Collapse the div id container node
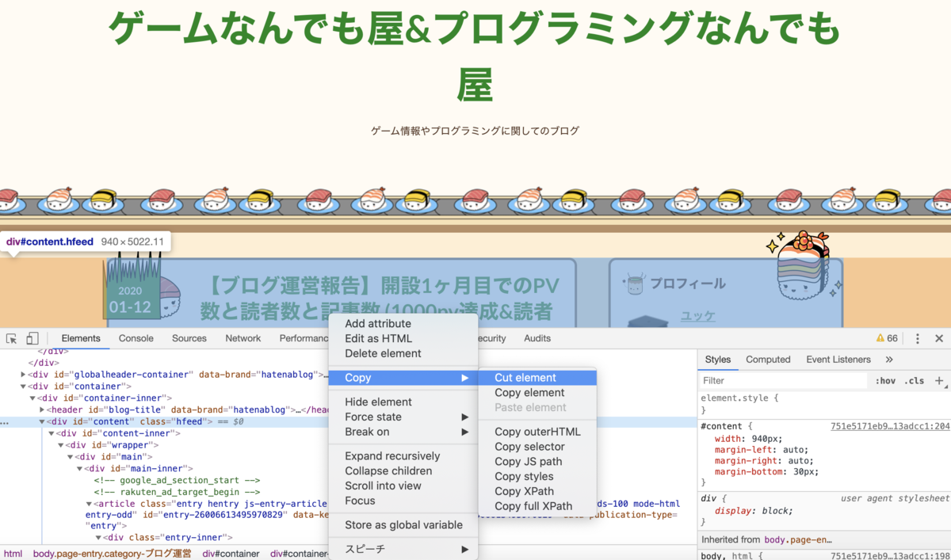951x560 pixels. click(x=23, y=387)
